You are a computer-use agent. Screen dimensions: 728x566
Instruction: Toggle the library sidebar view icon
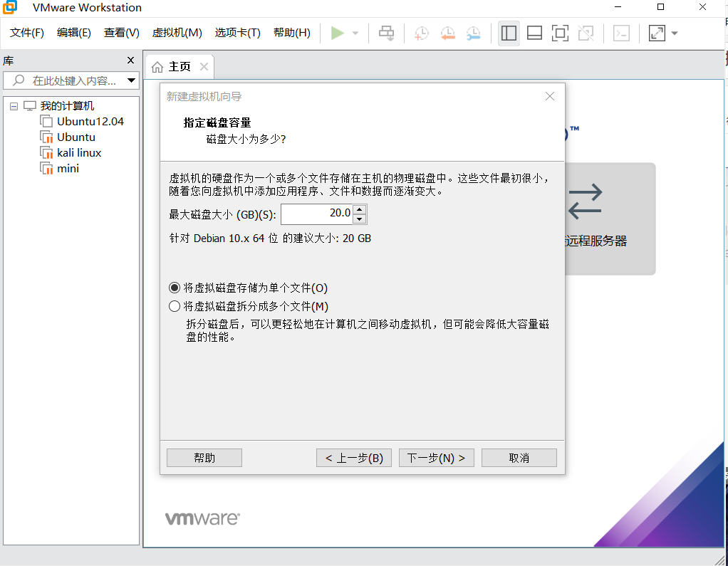click(x=509, y=33)
